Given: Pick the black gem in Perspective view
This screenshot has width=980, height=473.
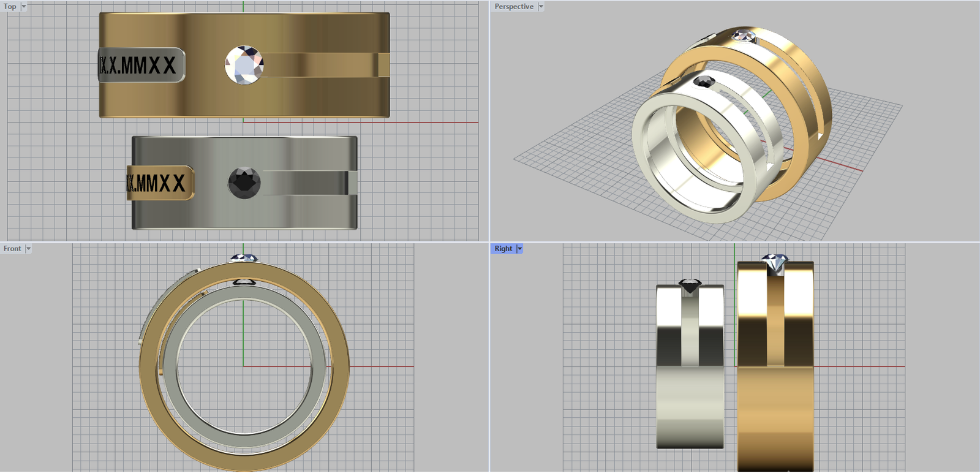Looking at the screenshot, I should click(703, 81).
